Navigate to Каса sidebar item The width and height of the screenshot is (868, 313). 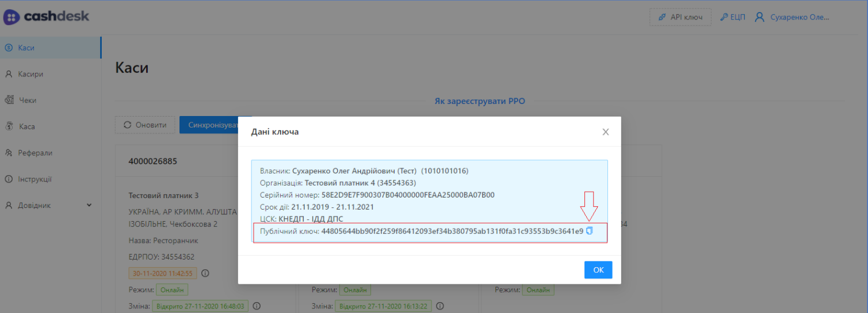[x=26, y=126]
